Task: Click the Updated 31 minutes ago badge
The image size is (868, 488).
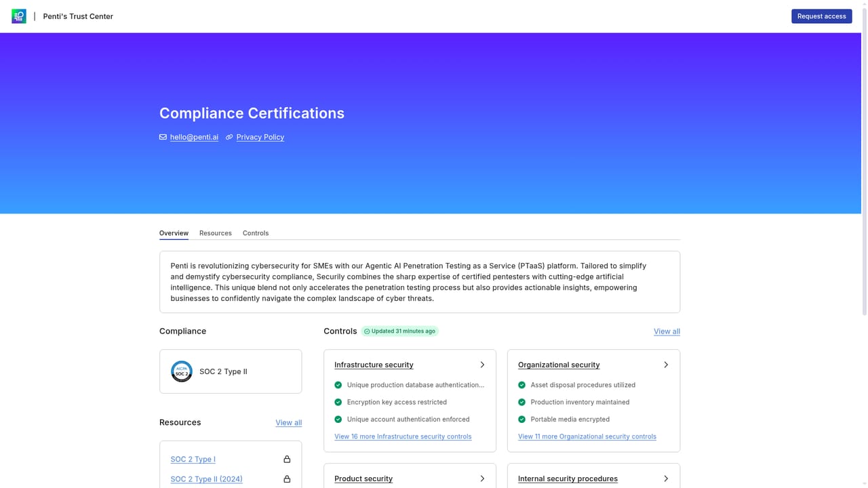Action: 399,331
